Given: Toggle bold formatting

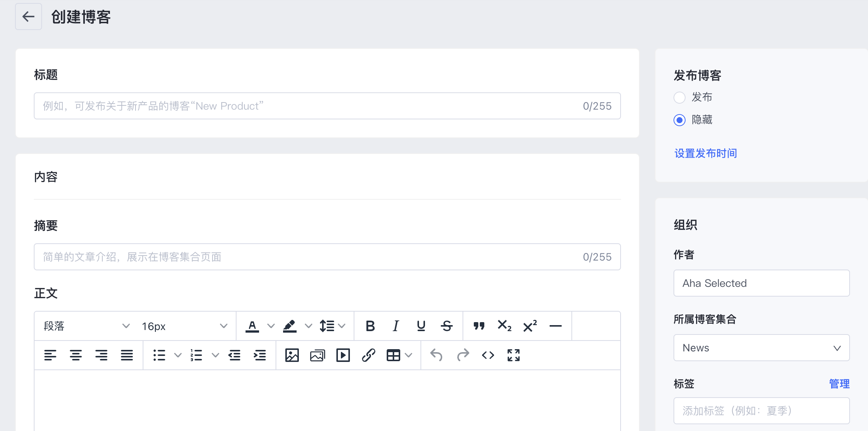Looking at the screenshot, I should pos(370,326).
